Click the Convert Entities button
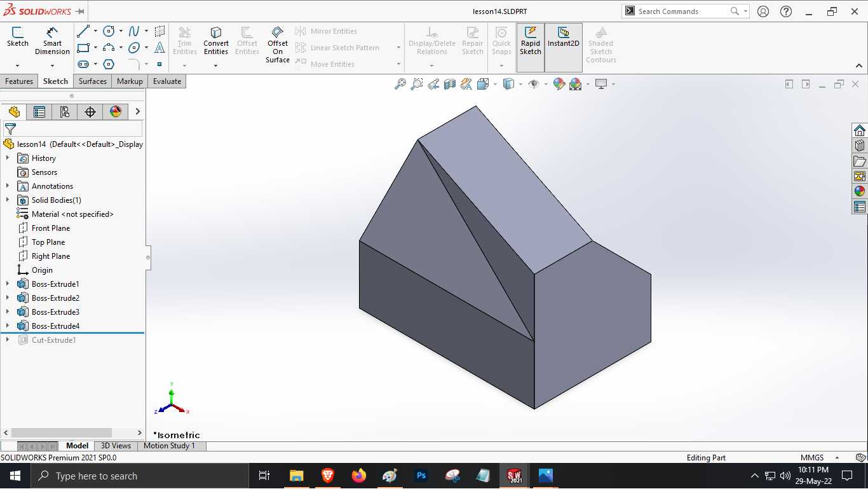The height and width of the screenshot is (496, 868). (x=216, y=41)
